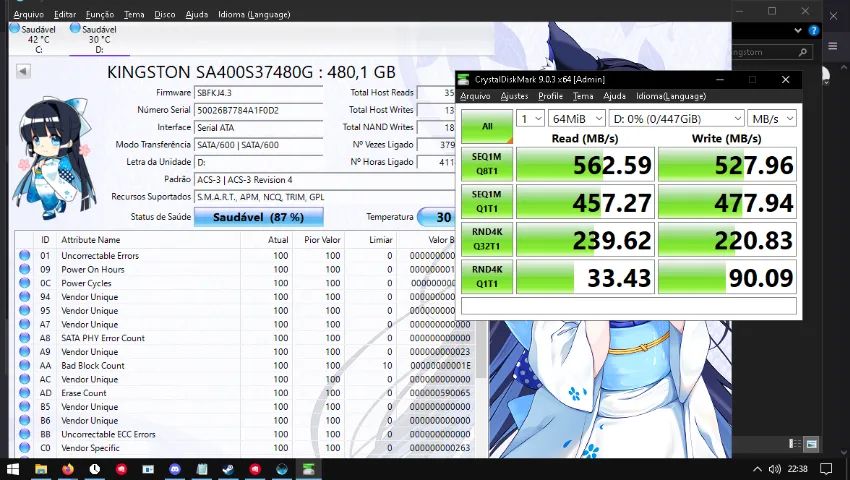Click the status circle for Power Cycles
Image resolution: width=850 pixels, height=480 pixels.
24,283
